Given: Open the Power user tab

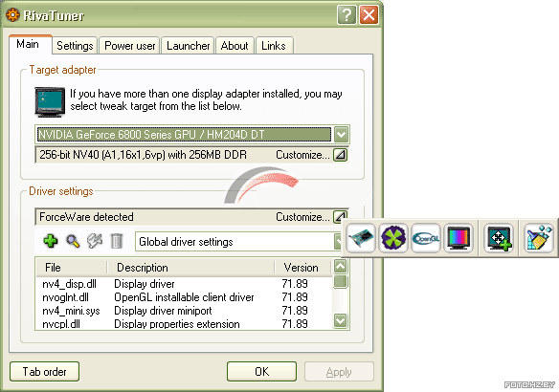Looking at the screenshot, I should coord(130,46).
